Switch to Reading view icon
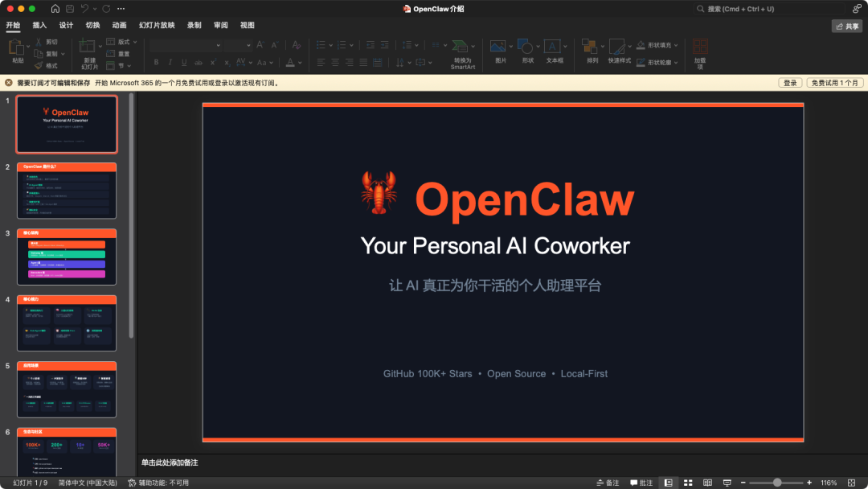 [707, 483]
